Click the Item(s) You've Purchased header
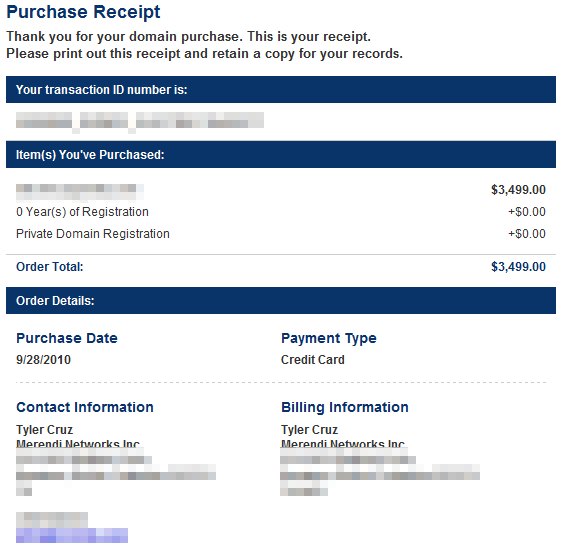This screenshot has height=548, width=563. tap(281, 154)
